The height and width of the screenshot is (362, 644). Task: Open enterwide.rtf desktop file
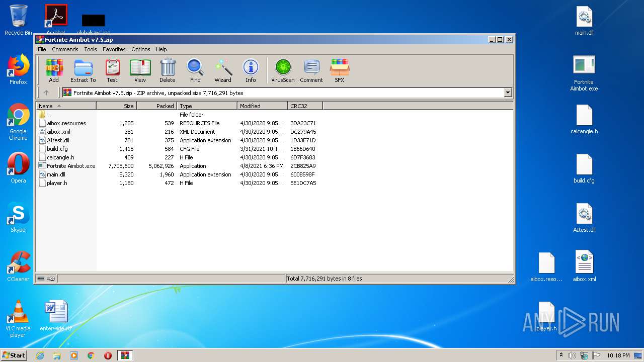click(56, 316)
